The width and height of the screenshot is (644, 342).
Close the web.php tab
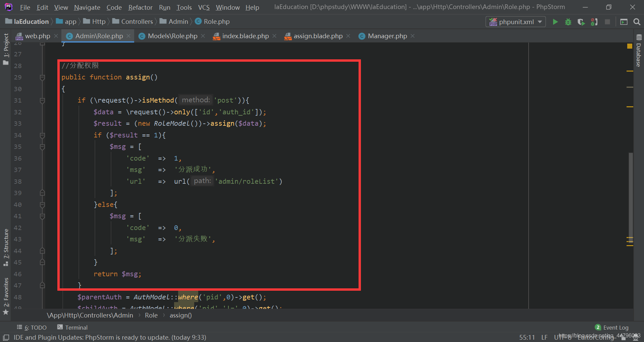[x=56, y=36]
